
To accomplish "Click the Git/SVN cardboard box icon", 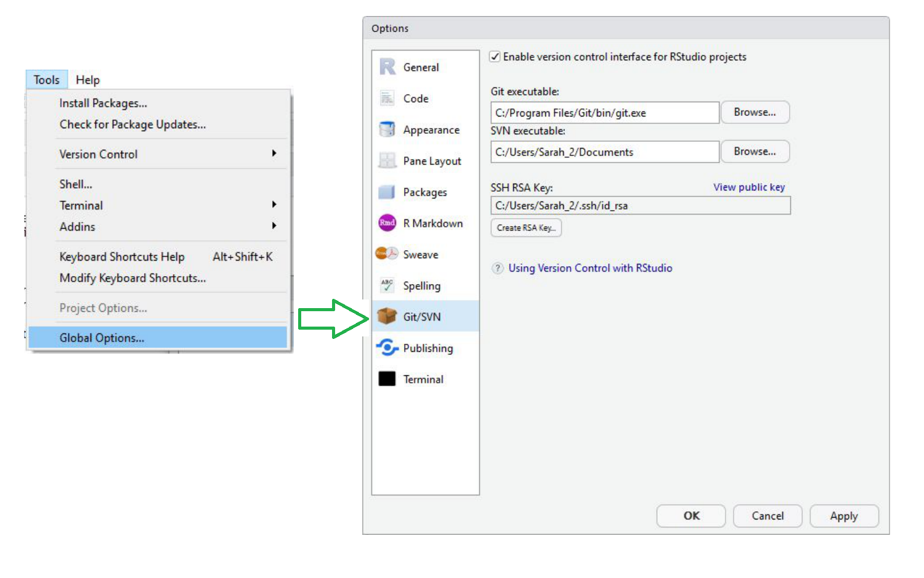I will coord(387,316).
